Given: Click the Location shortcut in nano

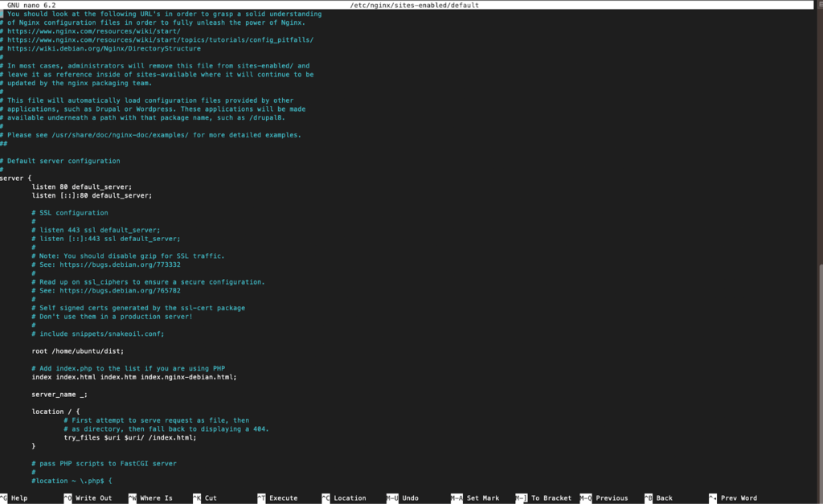Looking at the screenshot, I should 349,498.
